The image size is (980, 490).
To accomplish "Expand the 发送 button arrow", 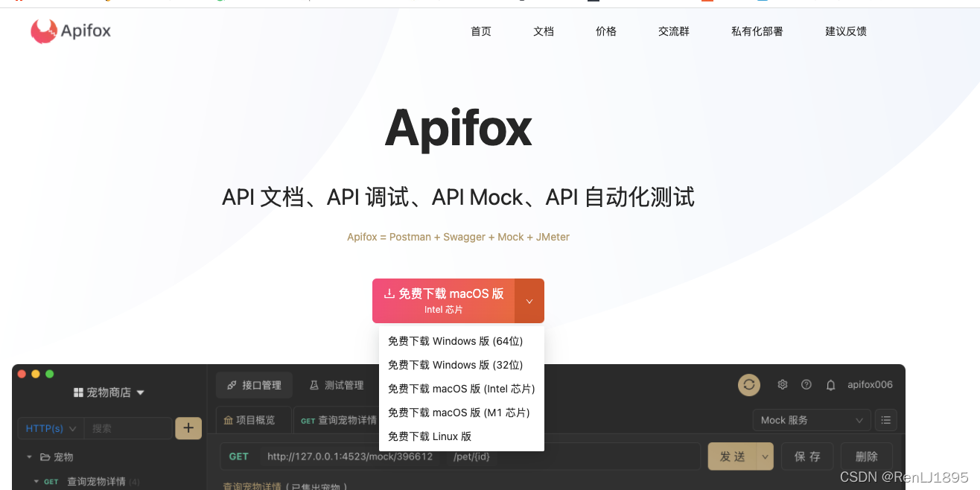I will (765, 456).
